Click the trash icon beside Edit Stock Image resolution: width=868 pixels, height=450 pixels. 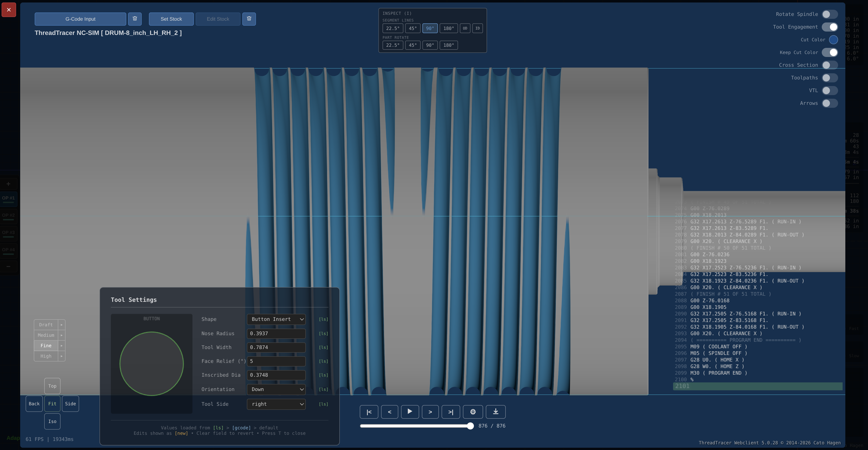[249, 19]
